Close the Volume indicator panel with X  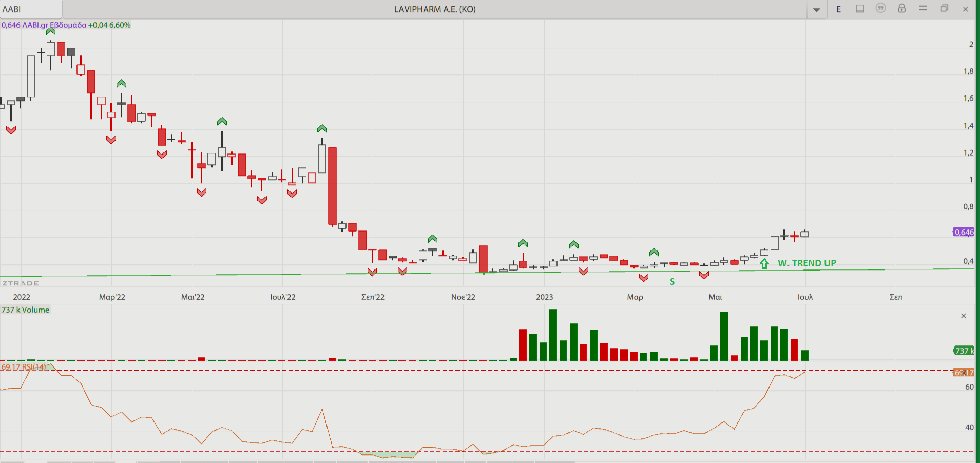964,316
